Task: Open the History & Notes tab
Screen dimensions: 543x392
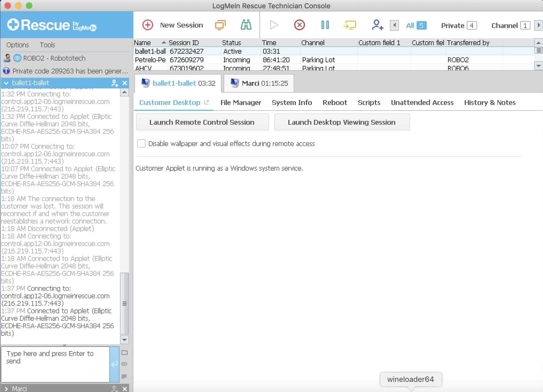Action: (x=490, y=103)
